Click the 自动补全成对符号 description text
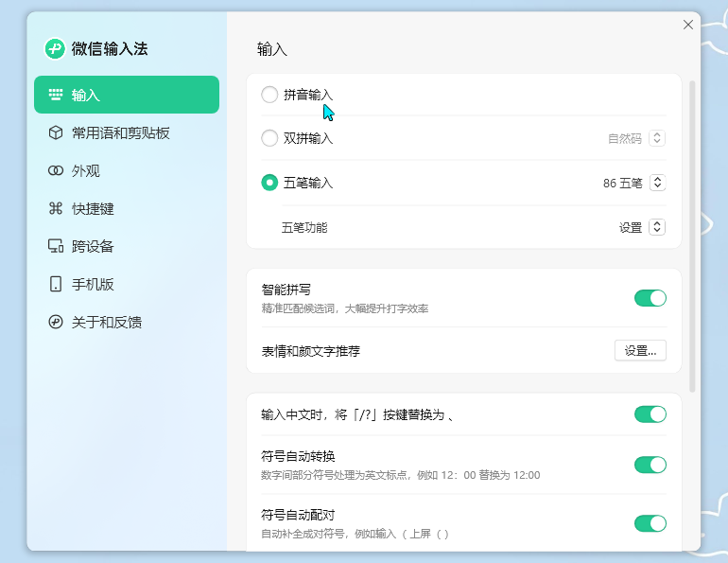This screenshot has height=563, width=728. click(355, 535)
